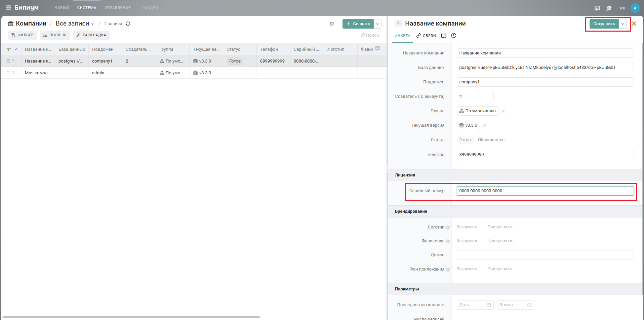Image resolution: width=644 pixels, height=320 pixels.
Task: Open record 1 via its row icon
Action: point(8,73)
